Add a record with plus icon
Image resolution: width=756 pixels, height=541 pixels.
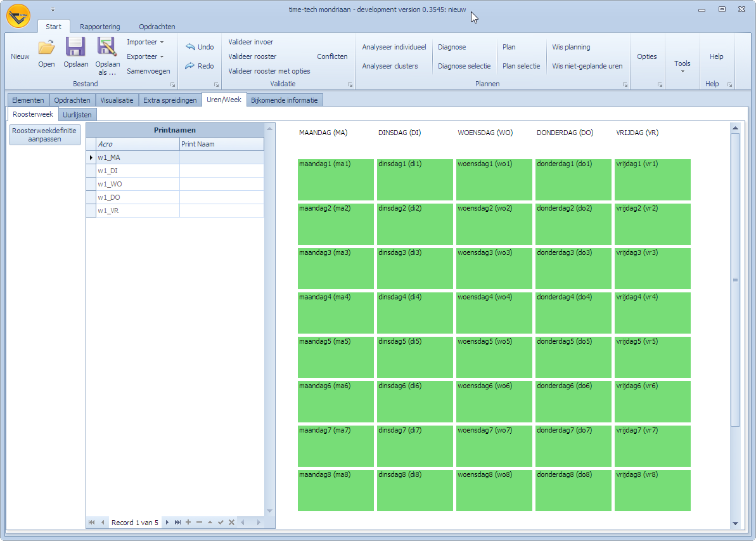tap(188, 522)
